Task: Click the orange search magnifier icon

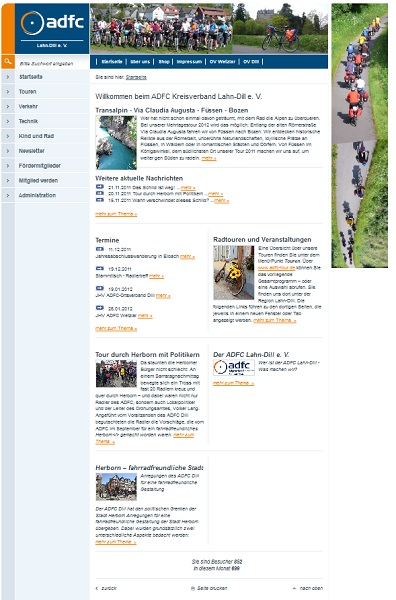Action: coord(8,62)
